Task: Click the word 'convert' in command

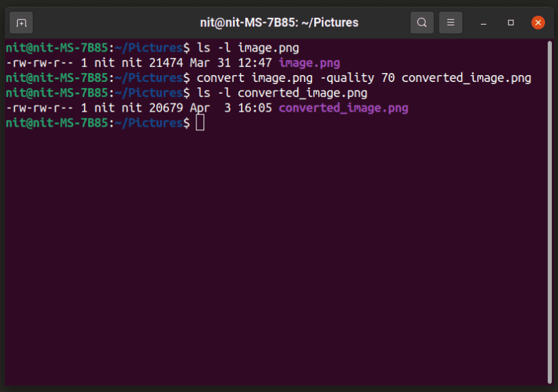Action: (x=220, y=78)
